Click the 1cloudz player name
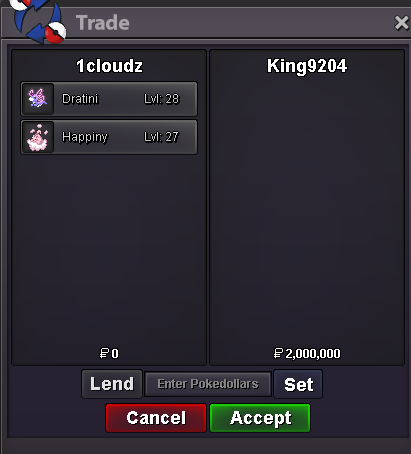Screen dimensions: 411x454 pyautogui.click(x=109, y=66)
